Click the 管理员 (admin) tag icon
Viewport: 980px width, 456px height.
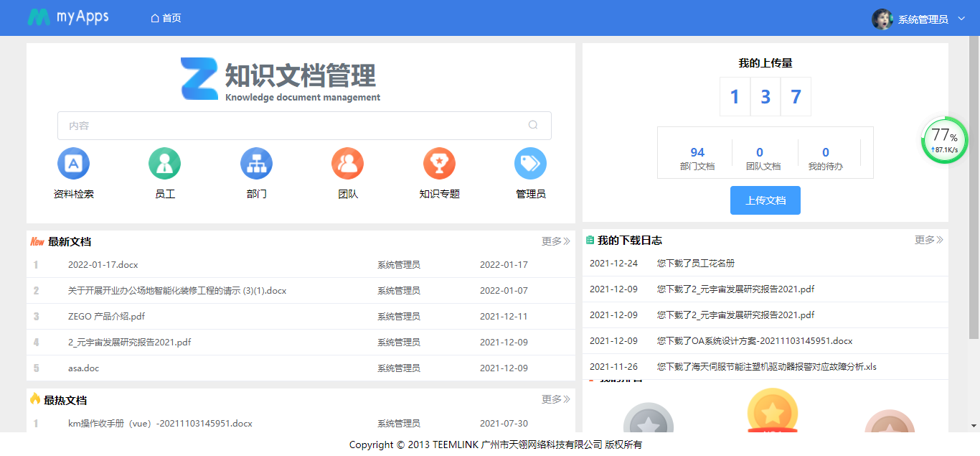coord(530,163)
